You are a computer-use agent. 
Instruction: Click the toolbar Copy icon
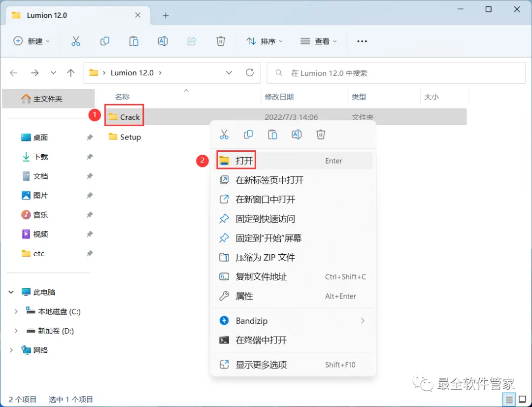[x=104, y=41]
